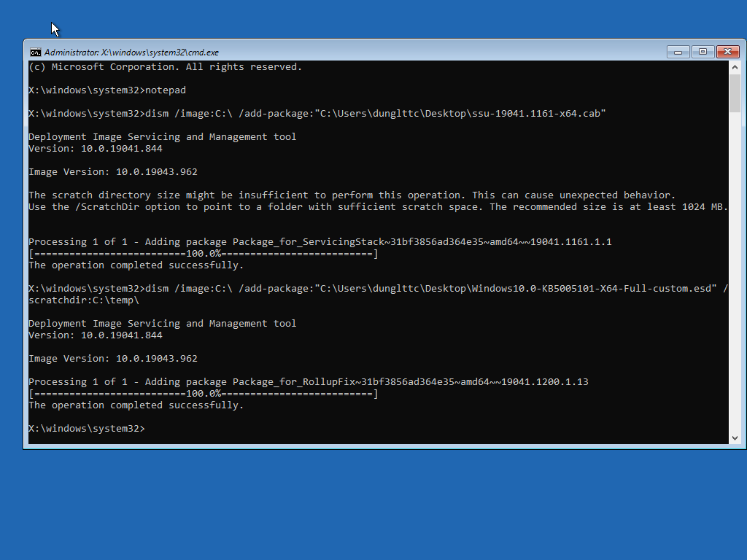
Task: Click the first 100.0% progress bar
Action: [204, 253]
